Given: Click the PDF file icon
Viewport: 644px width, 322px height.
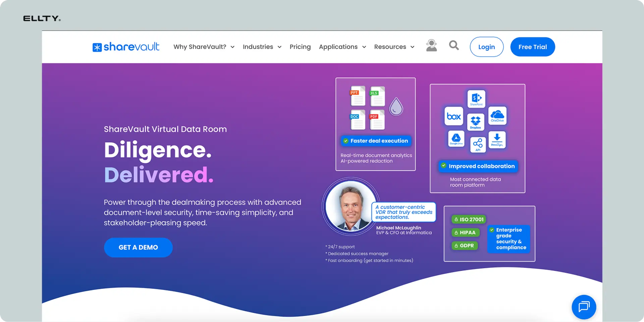Looking at the screenshot, I should tap(377, 120).
